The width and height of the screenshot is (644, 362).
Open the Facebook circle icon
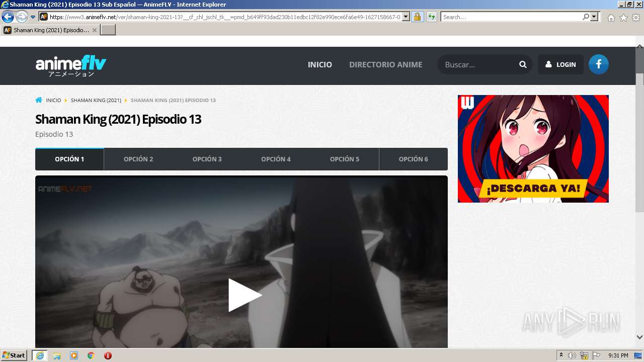(599, 64)
